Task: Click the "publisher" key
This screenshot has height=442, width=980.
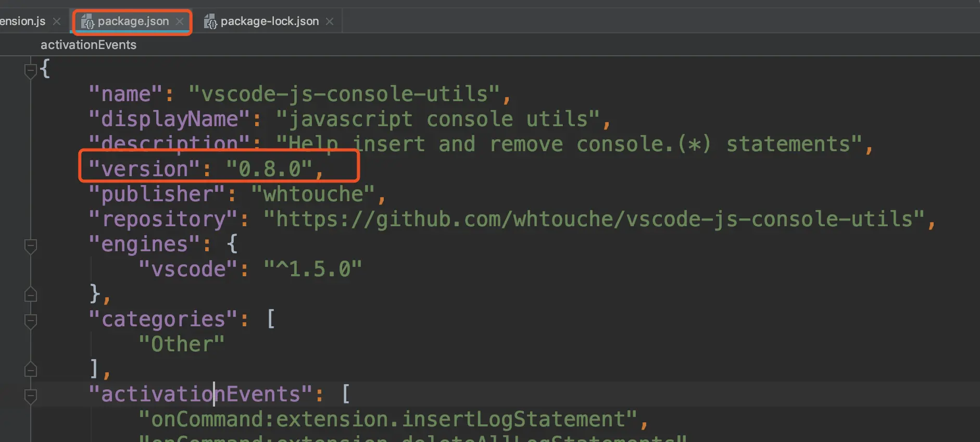Action: tap(157, 194)
